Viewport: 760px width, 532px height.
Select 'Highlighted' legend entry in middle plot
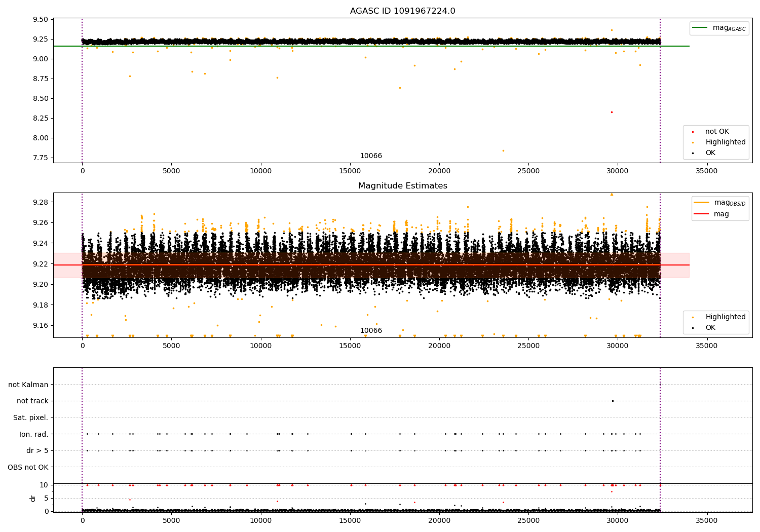pyautogui.click(x=716, y=317)
